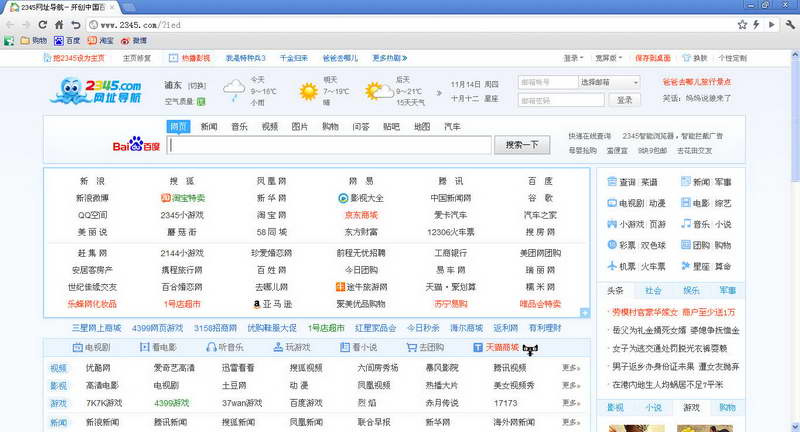Open the 亚马逊 link
The image size is (800, 432).
pyautogui.click(x=272, y=303)
